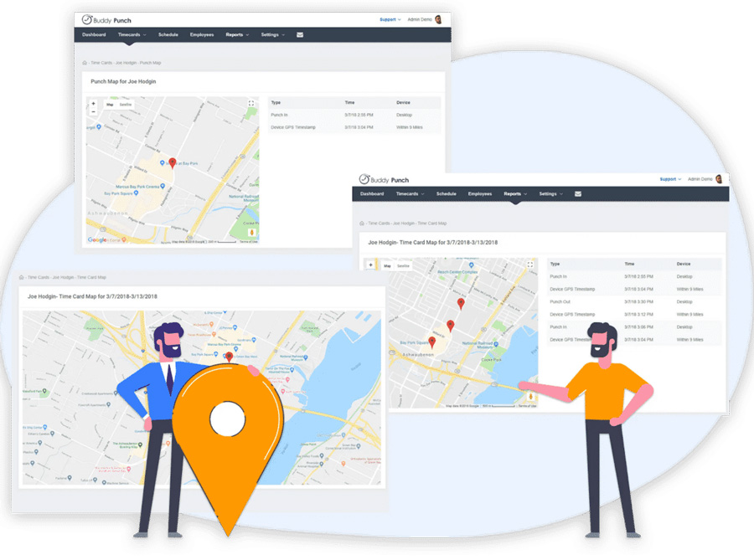Open Time Cards breadcrumb in Time Card Map window
The width and height of the screenshot is (754, 560).
[x=379, y=223]
